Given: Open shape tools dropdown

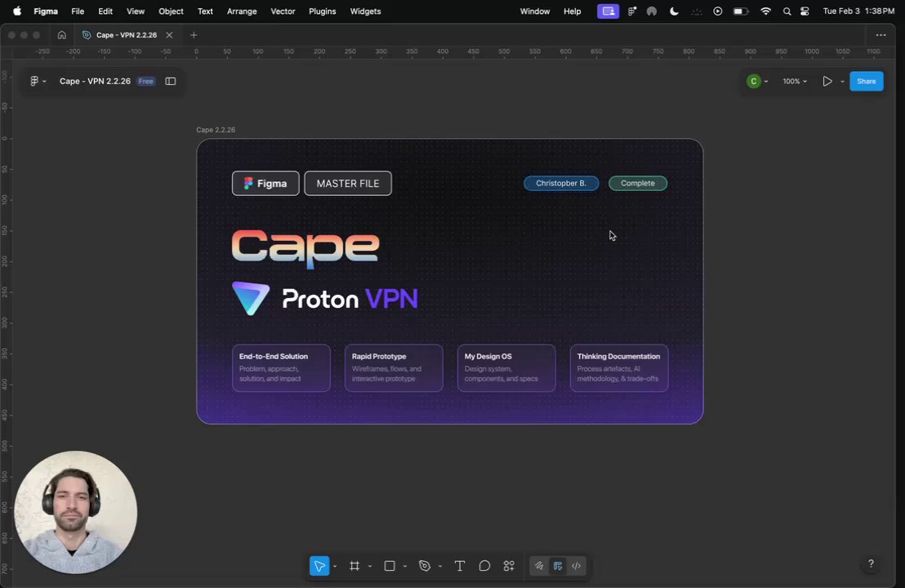Looking at the screenshot, I should tap(405, 567).
